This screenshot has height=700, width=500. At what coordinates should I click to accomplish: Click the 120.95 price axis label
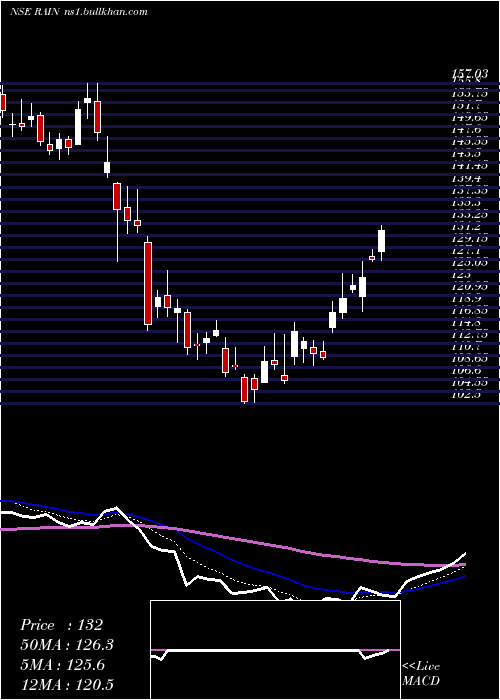click(470, 288)
